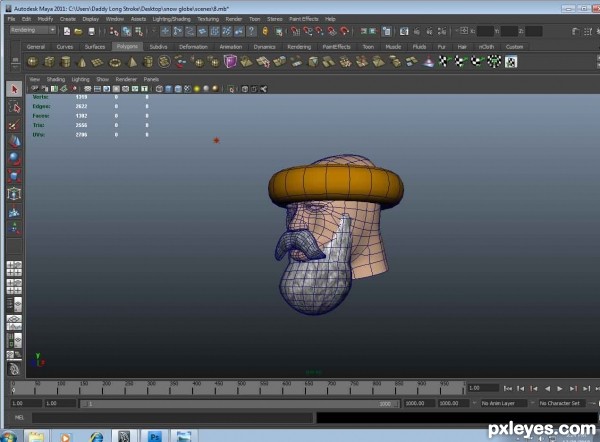Open the Rendering menu set dropdown
Screen dimensions: 600x442
[x=33, y=30]
